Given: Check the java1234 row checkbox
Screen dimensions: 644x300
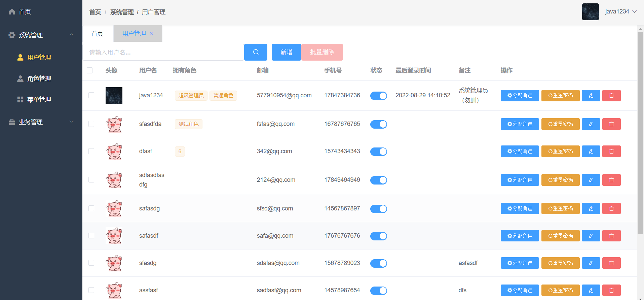Looking at the screenshot, I should pos(91,95).
